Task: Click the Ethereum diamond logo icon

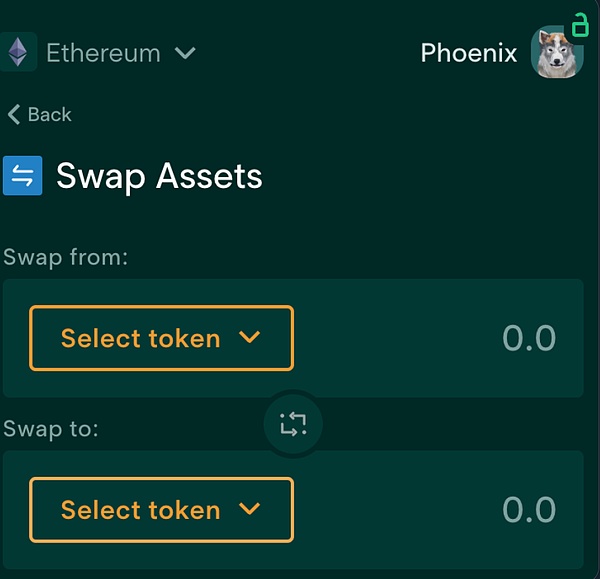Action: [17, 52]
